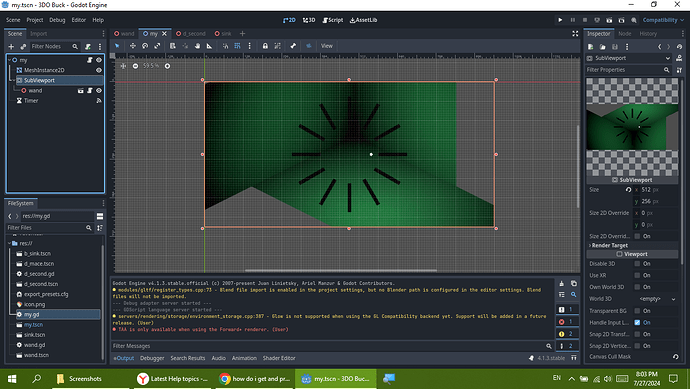The width and height of the screenshot is (690, 389).
Task: Toggle distraction-free mode expand icon
Action: click(575, 33)
